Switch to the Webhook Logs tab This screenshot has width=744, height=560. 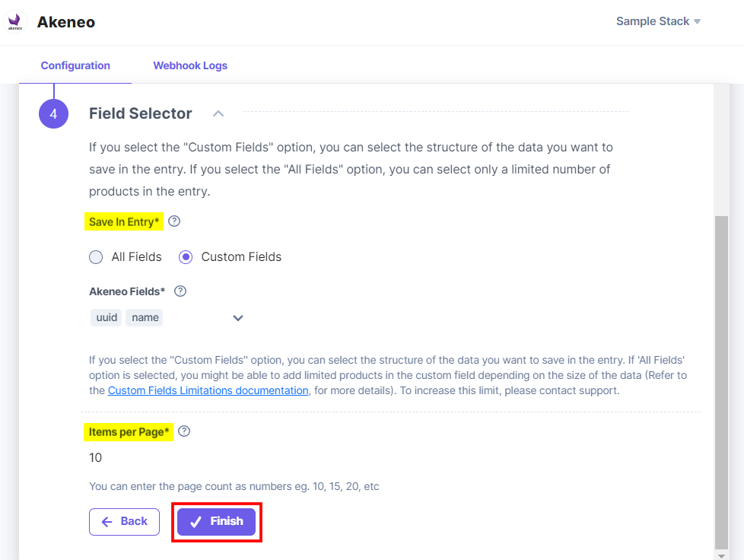coord(190,65)
